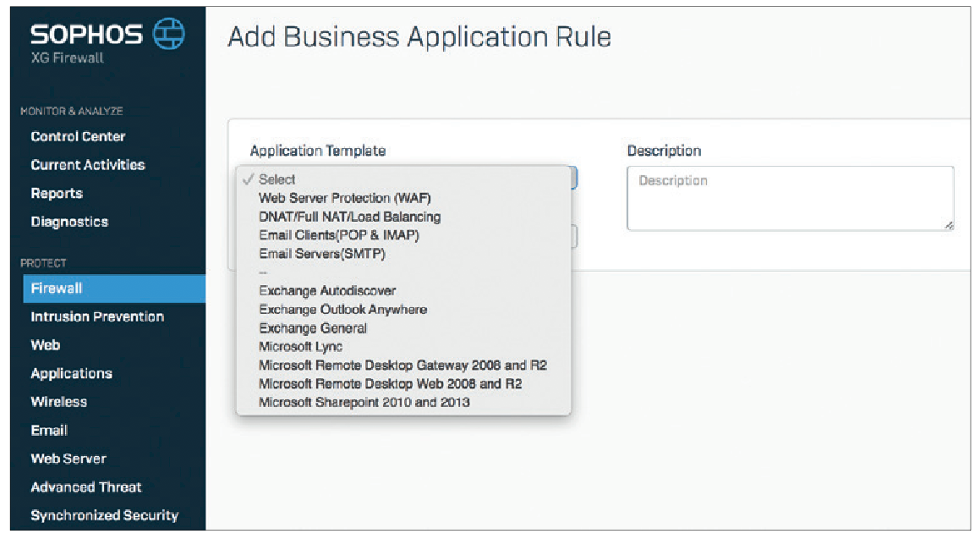Screen dimensions: 980x539
Task: Choose DNAT/Full NAT/Load Balancing template
Action: coord(403,217)
